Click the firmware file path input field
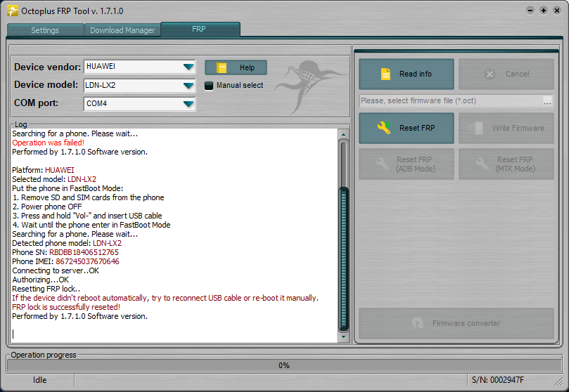The width and height of the screenshot is (576, 392). 451,101
